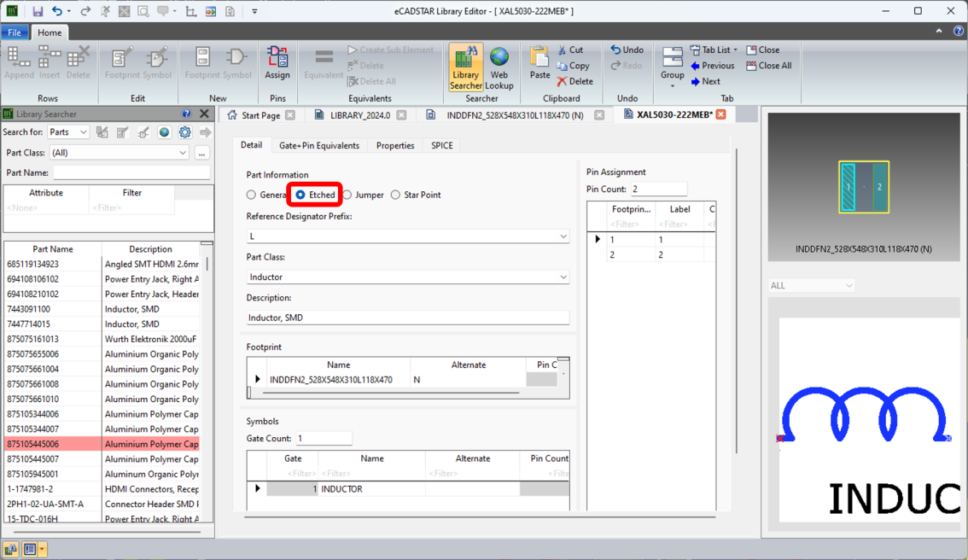The image size is (968, 560).
Task: Click the Library Searcher help icon
Action: click(x=186, y=114)
